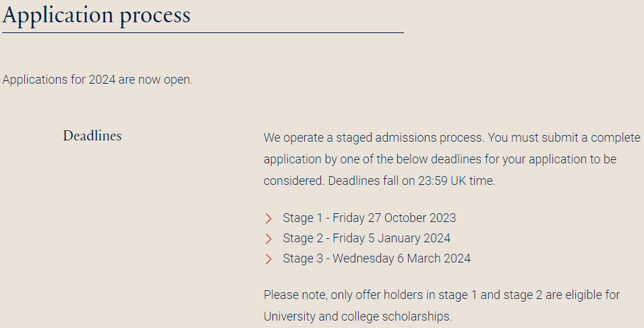Click the phrase 'staged admissions process'

409,138
